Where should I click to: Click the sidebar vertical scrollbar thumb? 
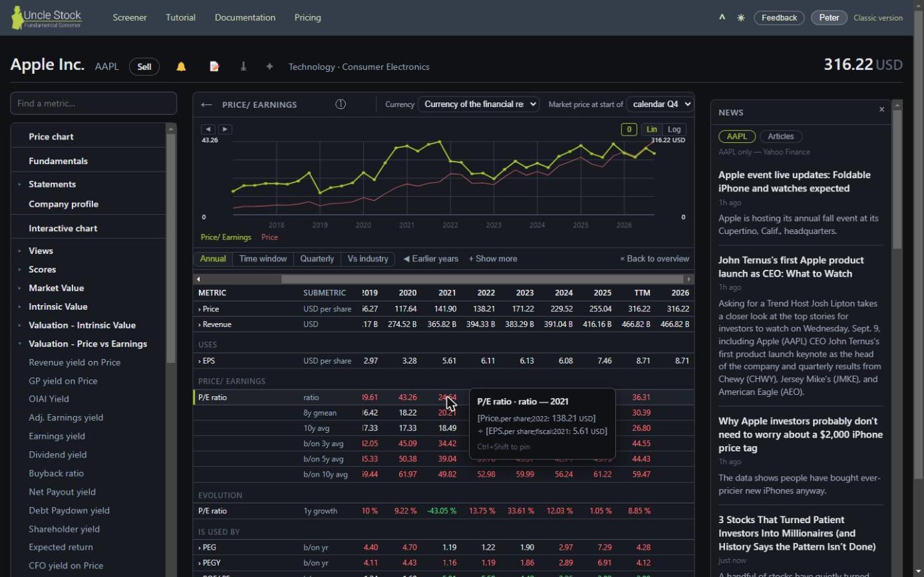171,249
